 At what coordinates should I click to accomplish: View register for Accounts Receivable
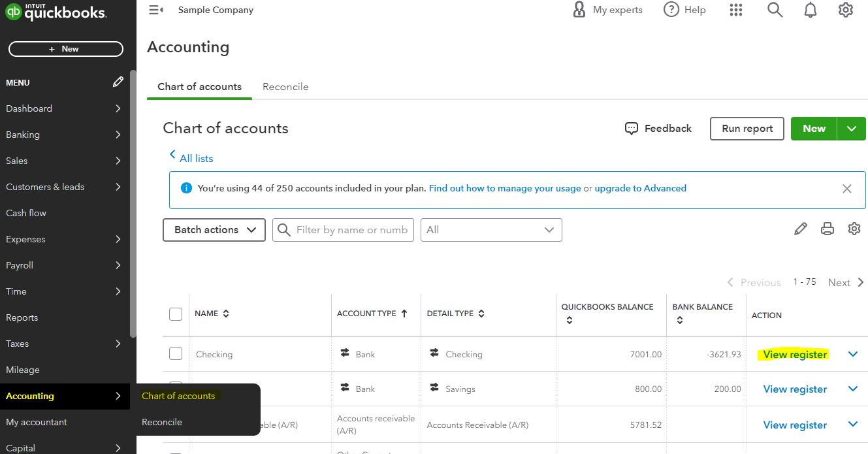[x=795, y=425]
